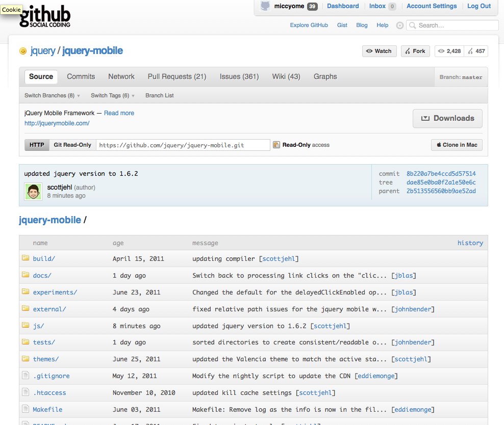This screenshot has width=504, height=425.
Task: Click the docs folder icon
Action: click(26, 275)
